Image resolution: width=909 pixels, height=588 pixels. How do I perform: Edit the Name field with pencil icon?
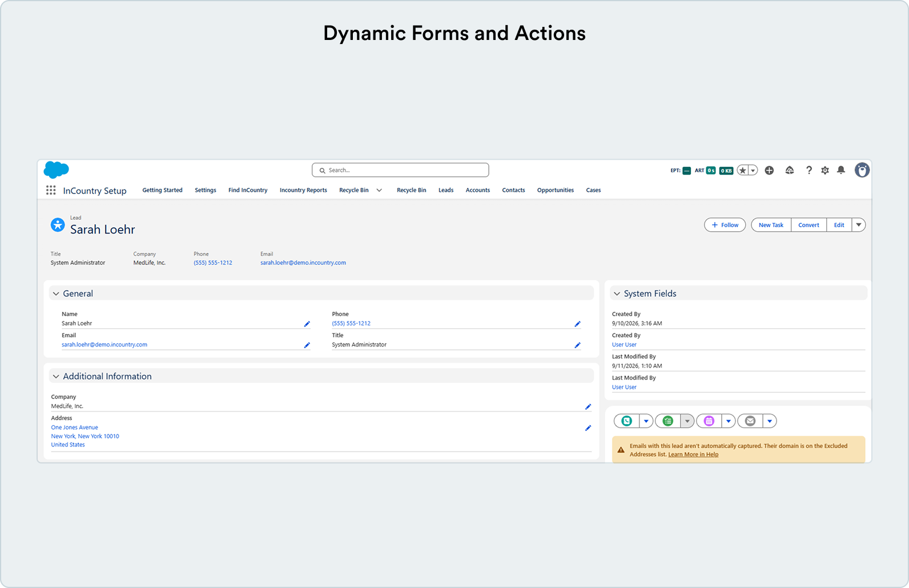pos(307,324)
